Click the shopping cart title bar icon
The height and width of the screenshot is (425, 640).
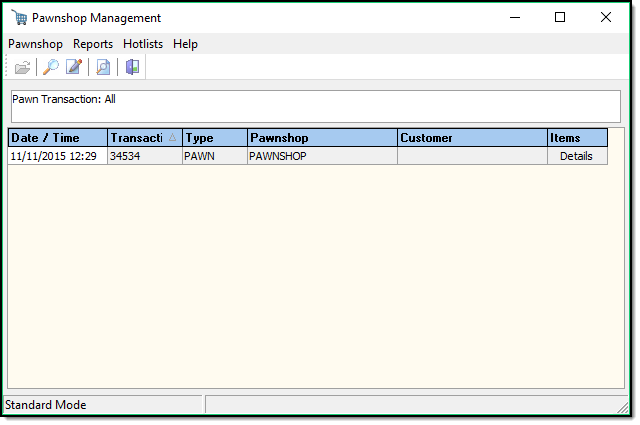coord(18,18)
